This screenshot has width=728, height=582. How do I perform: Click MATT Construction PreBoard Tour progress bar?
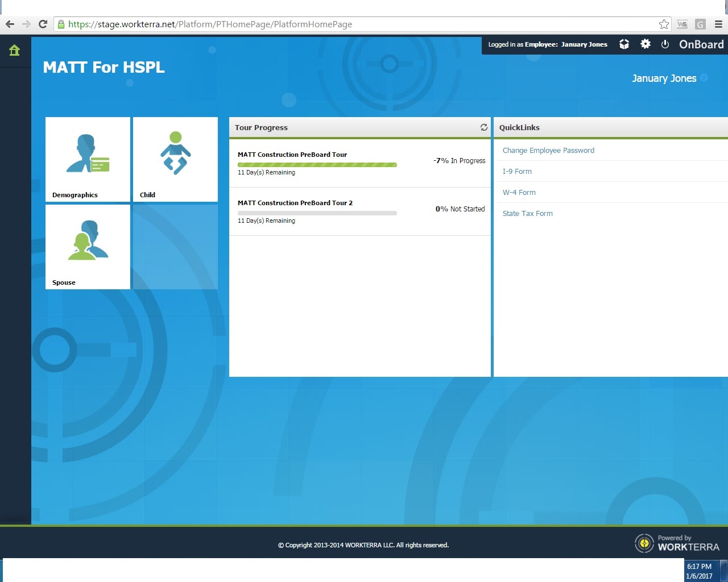[317, 165]
